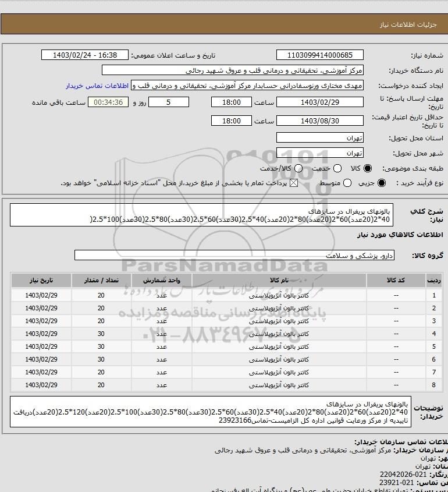Toggle the اسناد خزانه اسلامی payment checkbox

pos(294,183)
